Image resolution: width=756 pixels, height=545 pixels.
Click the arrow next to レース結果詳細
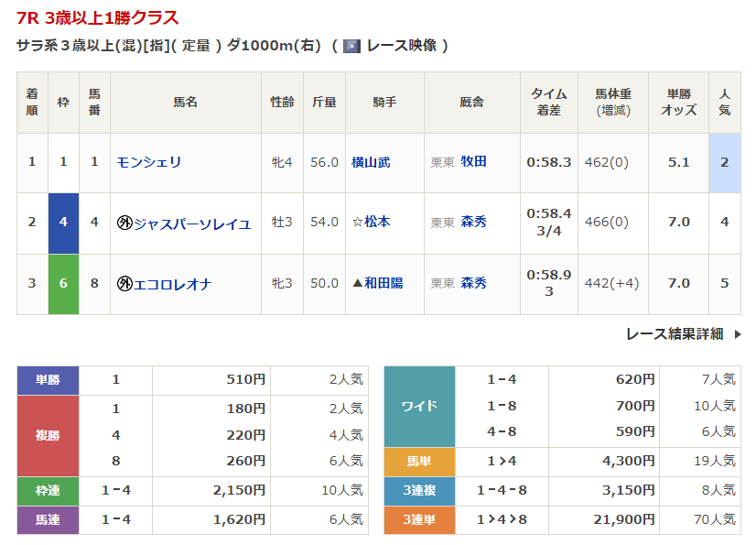click(737, 334)
